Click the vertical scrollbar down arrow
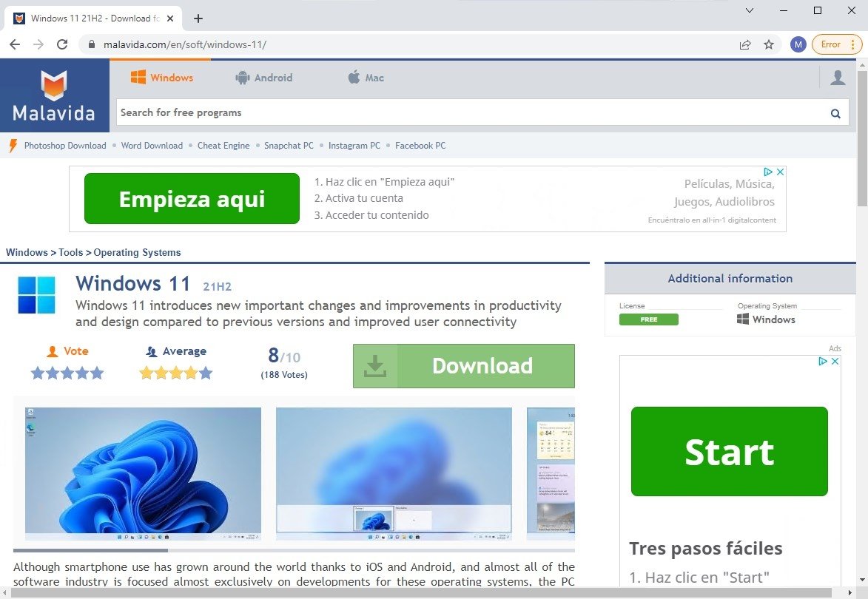Screen dimensions: 868x599 862,581
